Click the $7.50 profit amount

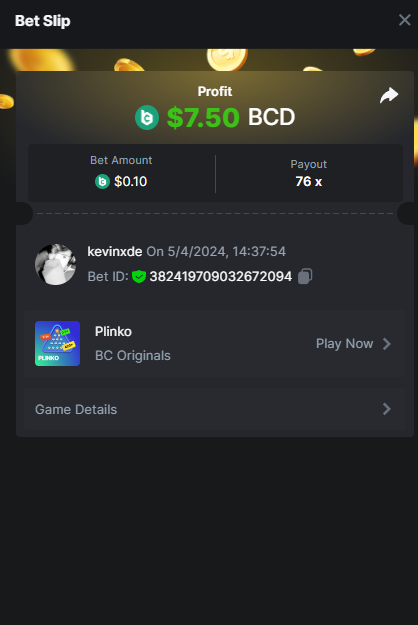(203, 118)
